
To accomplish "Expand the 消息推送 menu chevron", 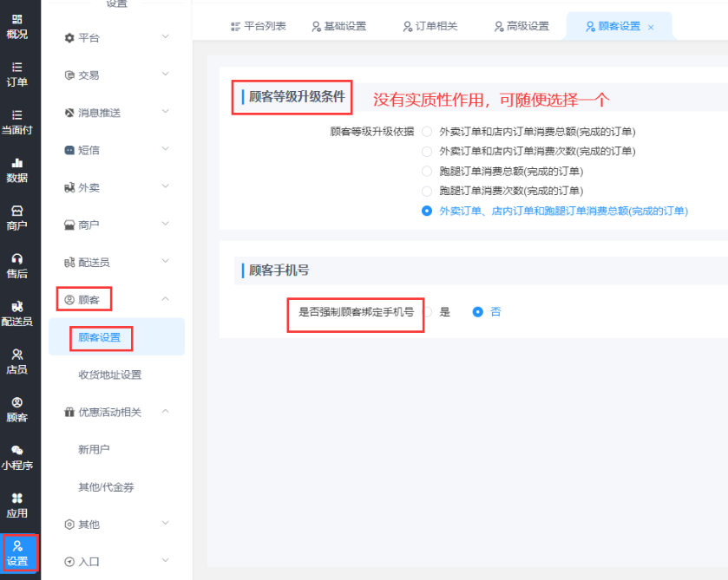I will coord(165,111).
